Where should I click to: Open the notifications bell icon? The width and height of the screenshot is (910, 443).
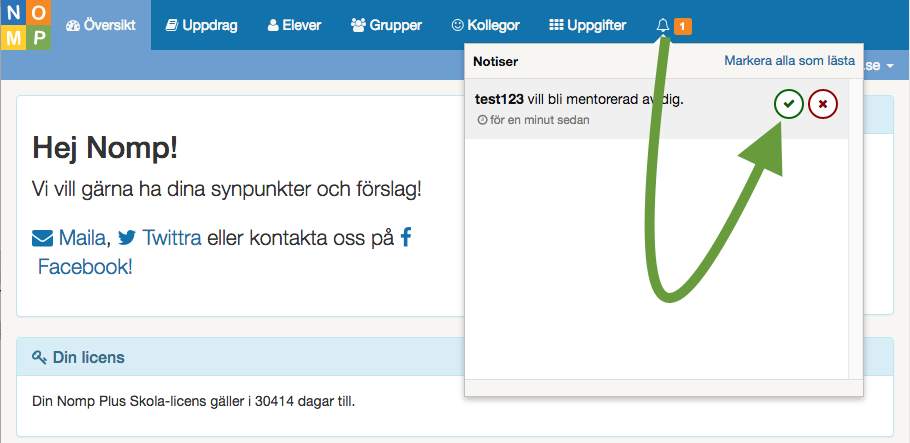(x=662, y=25)
